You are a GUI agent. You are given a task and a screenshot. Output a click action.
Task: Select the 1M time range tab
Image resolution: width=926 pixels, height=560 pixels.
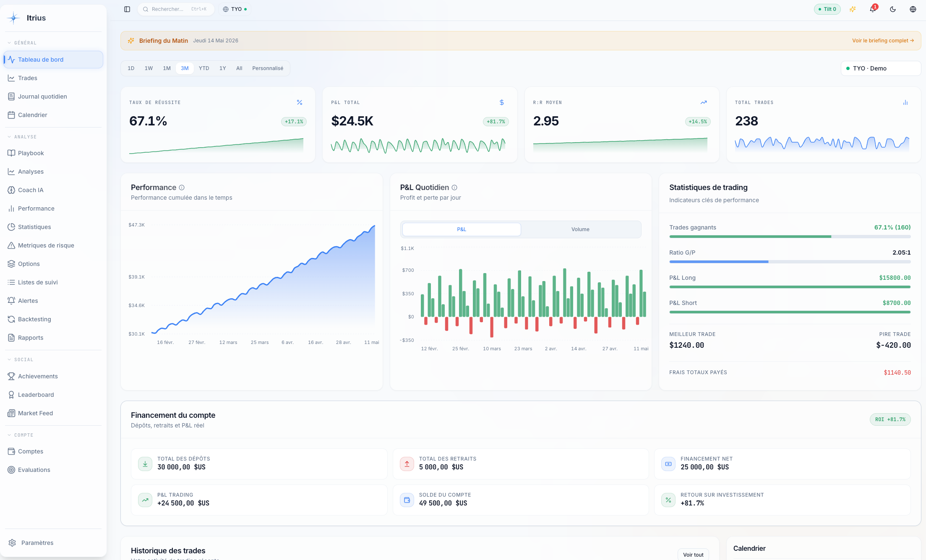coord(167,68)
